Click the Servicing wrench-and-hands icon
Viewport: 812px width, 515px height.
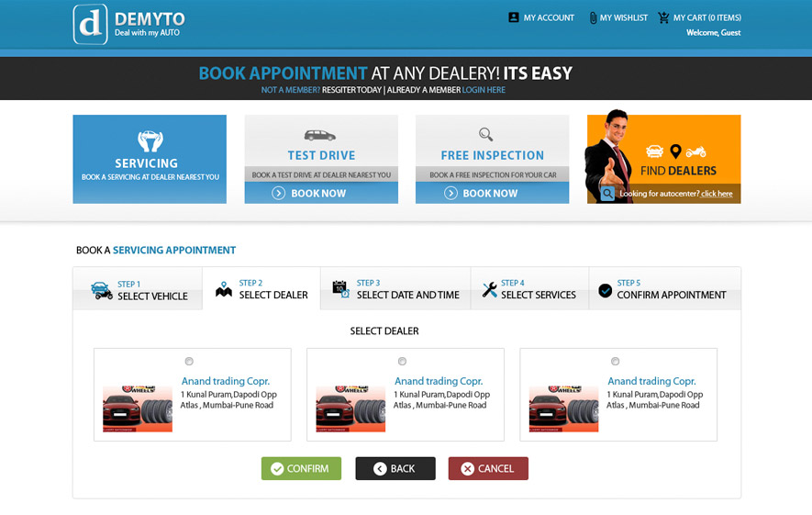[150, 140]
